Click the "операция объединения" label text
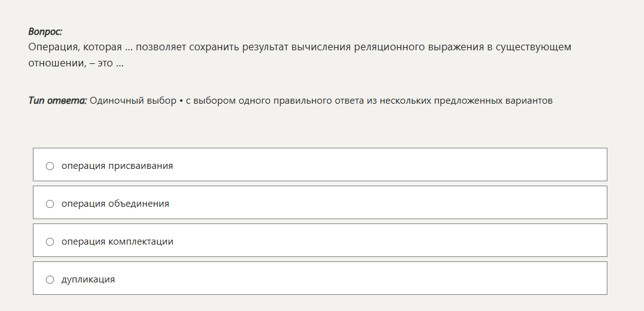Image resolution: width=644 pixels, height=311 pixels. (115, 204)
